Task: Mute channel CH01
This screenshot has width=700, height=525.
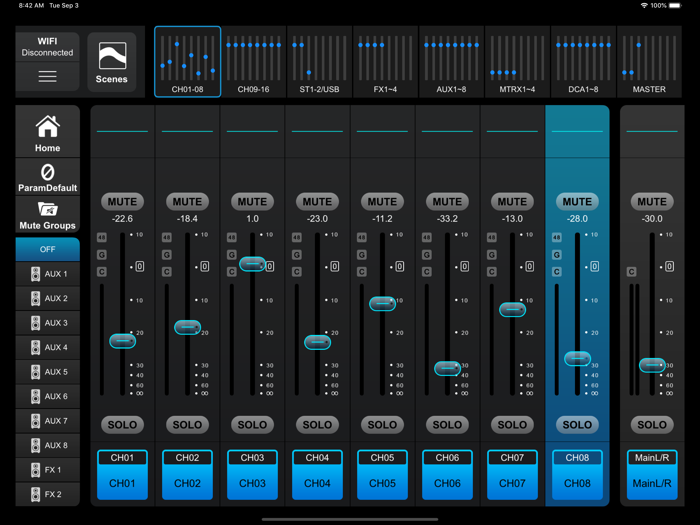Action: pyautogui.click(x=122, y=202)
